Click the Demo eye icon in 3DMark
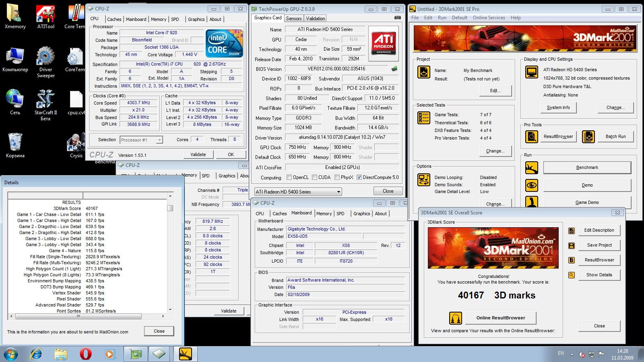The height and width of the screenshot is (362, 644). pyautogui.click(x=532, y=185)
